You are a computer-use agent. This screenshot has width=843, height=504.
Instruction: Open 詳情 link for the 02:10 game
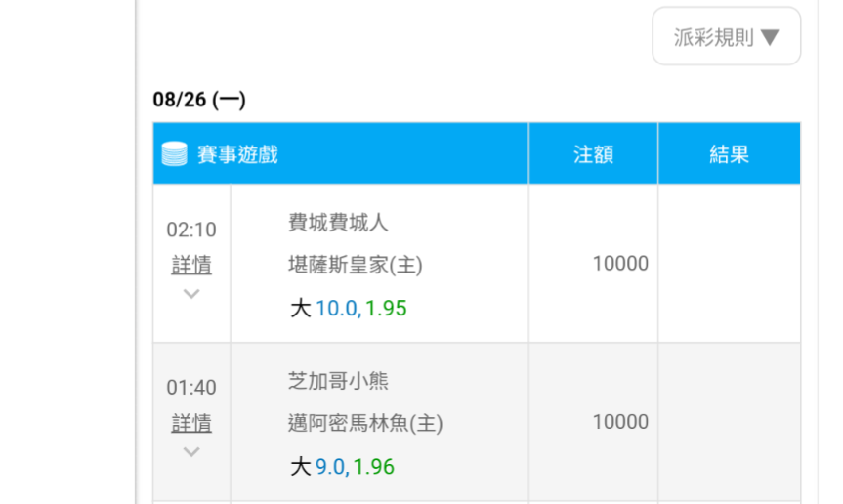tap(191, 265)
